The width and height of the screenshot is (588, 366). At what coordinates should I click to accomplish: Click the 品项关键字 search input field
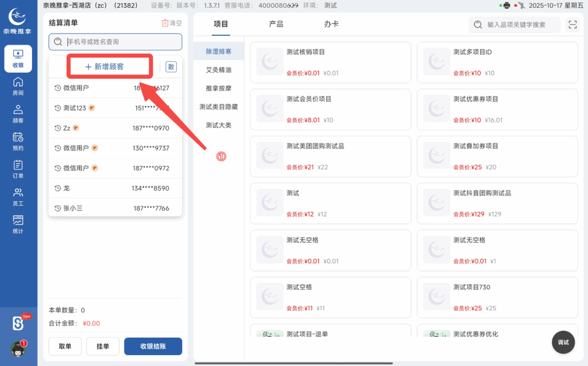click(x=515, y=25)
